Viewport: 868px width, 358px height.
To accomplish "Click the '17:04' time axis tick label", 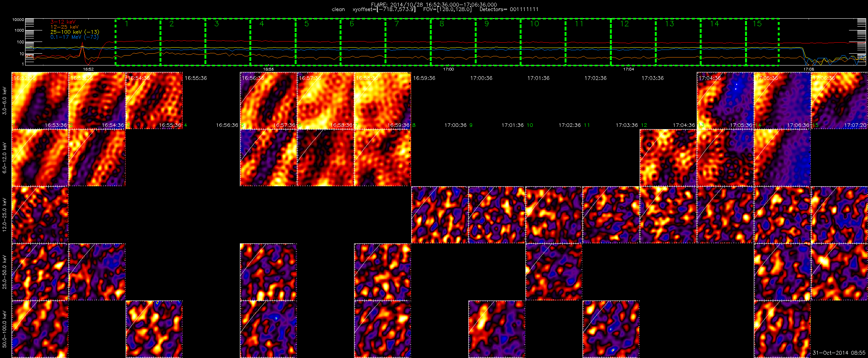I will 629,69.
